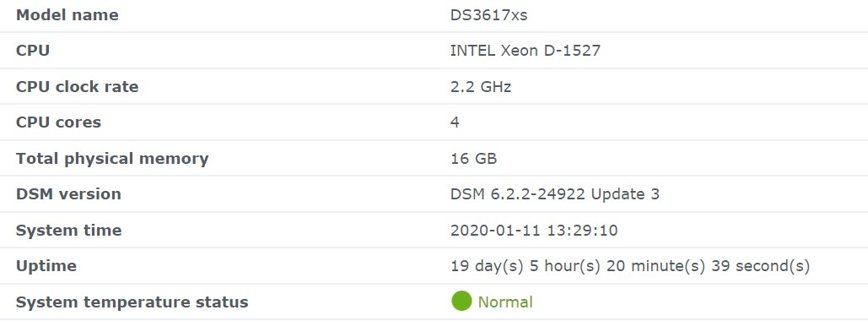Select the Model name label
Image resolution: width=868 pixels, height=321 pixels.
pos(67,15)
